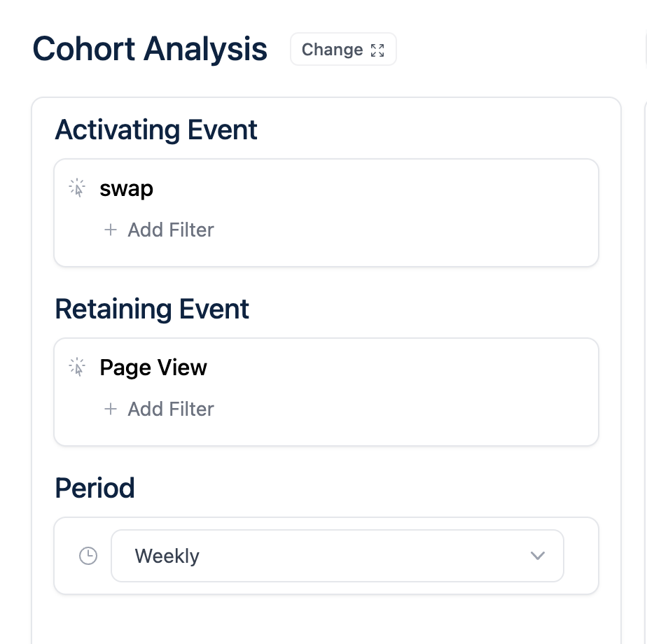
Task: Click the expand arrows icon in Change button
Action: coord(377,50)
